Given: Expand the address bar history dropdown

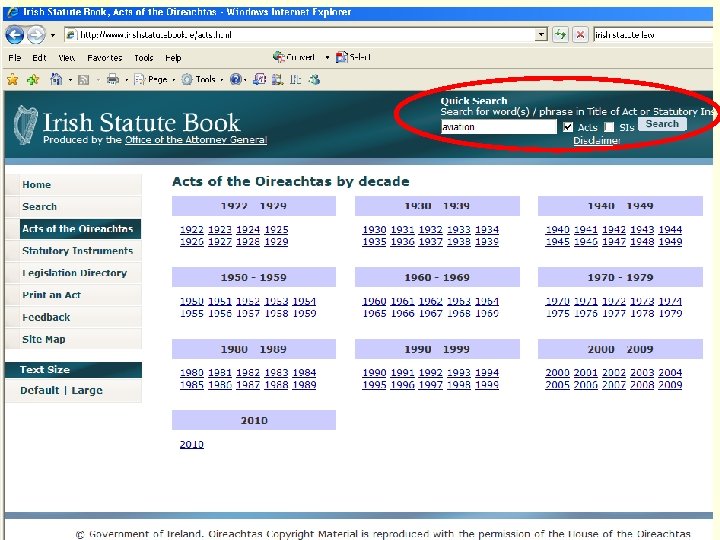Looking at the screenshot, I should pos(542,34).
